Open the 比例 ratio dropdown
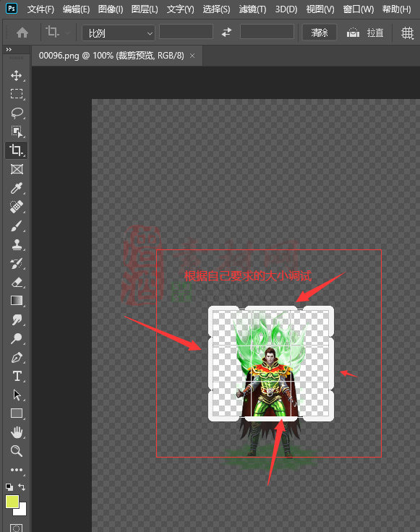The image size is (420, 532). click(119, 33)
